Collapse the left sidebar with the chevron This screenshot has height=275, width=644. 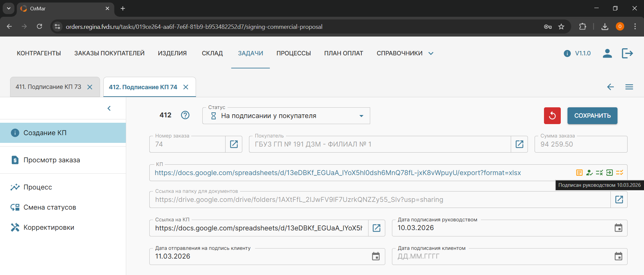(109, 108)
